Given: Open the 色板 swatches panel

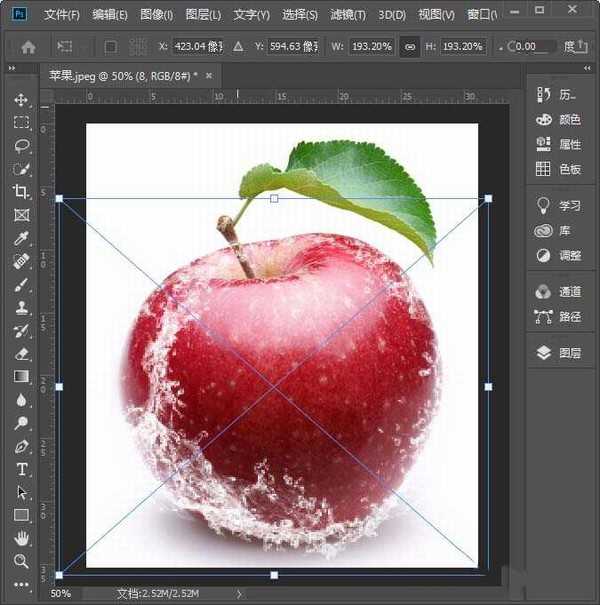Looking at the screenshot, I should [560, 169].
